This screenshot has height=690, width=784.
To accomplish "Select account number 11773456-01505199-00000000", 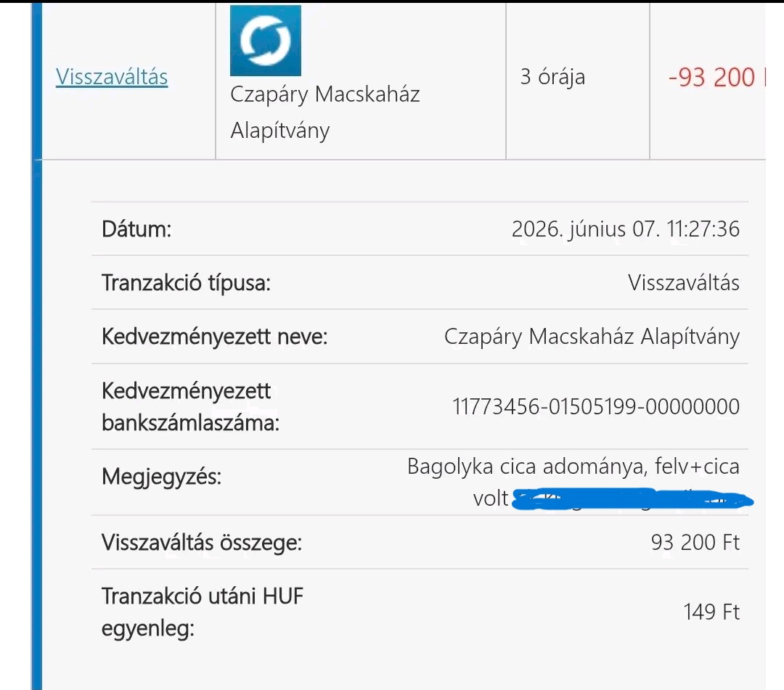I will tap(596, 407).
